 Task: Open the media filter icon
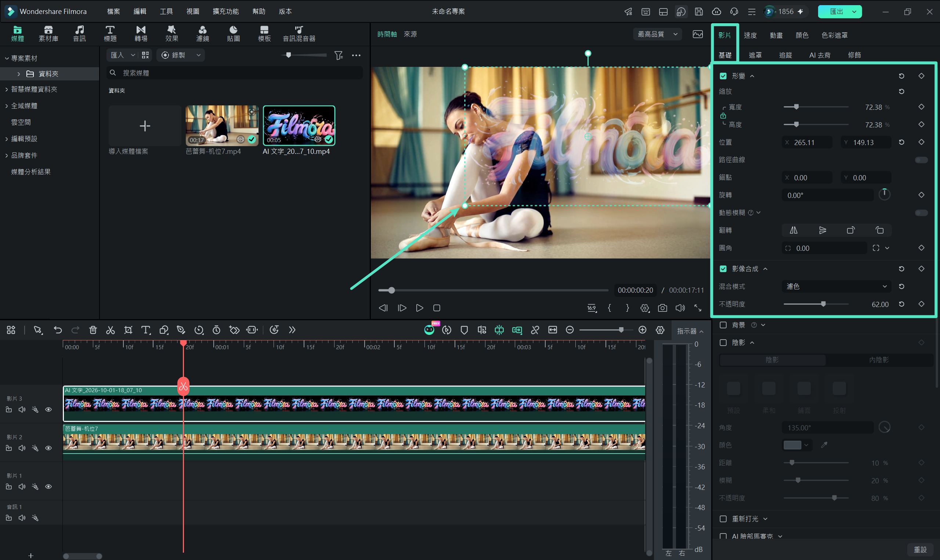click(338, 55)
